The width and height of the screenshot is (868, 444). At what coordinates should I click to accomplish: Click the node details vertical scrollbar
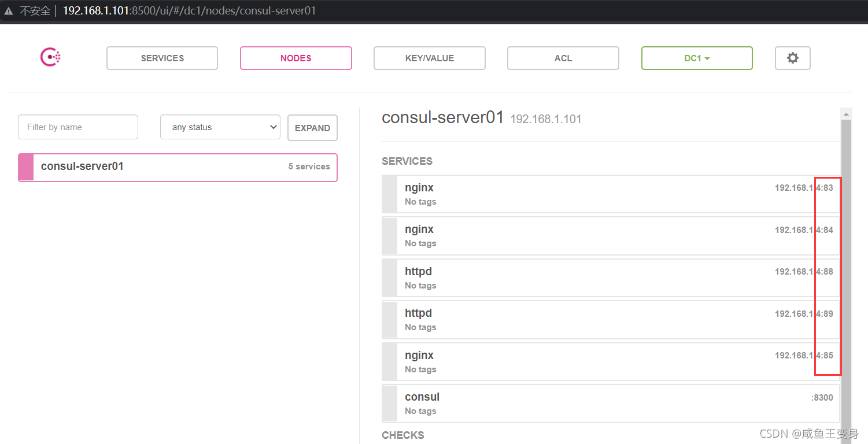(x=846, y=277)
